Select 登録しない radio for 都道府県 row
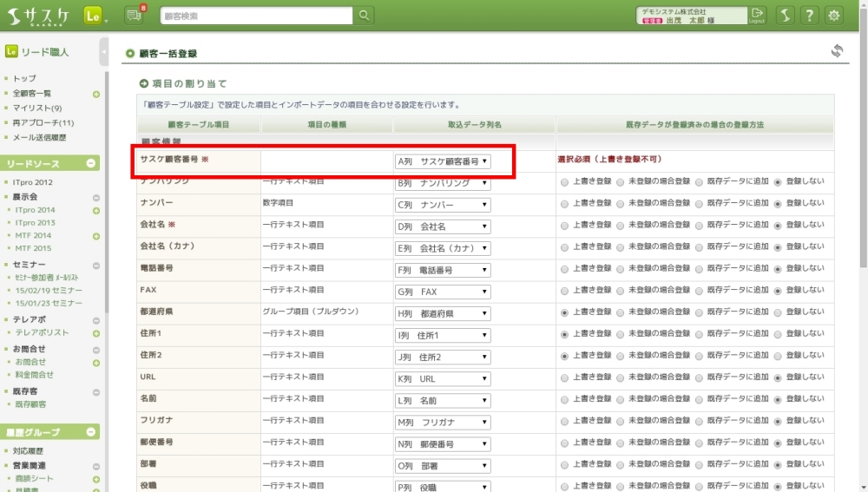 point(777,312)
